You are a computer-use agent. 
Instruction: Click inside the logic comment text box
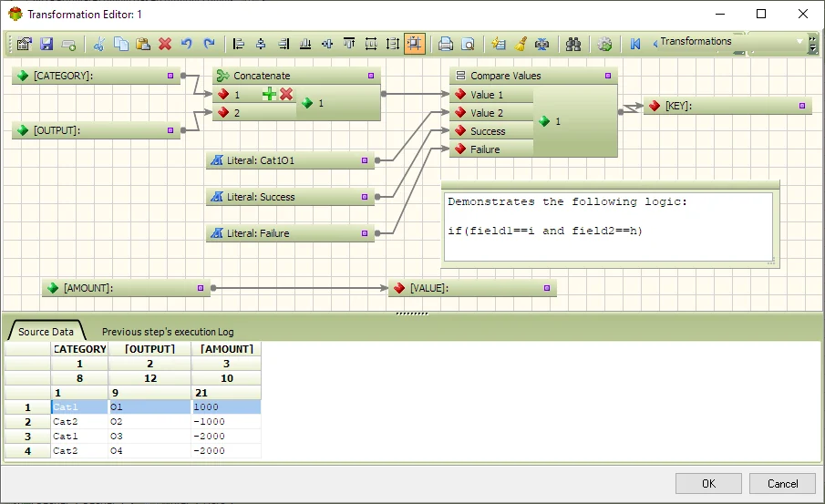pos(608,226)
